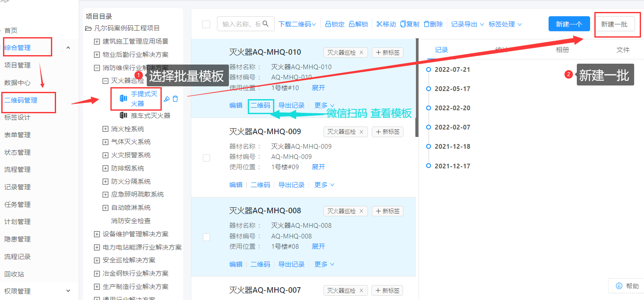Click the 新建一批 button

point(614,24)
